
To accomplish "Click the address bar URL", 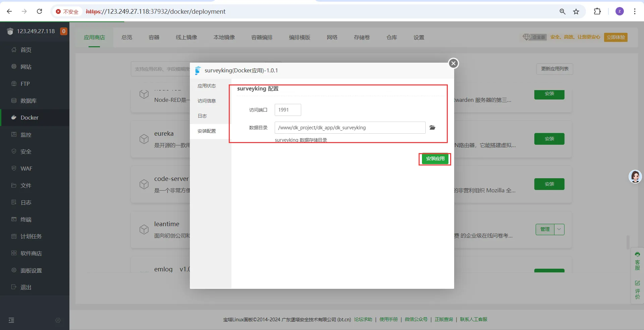I will point(156,11).
